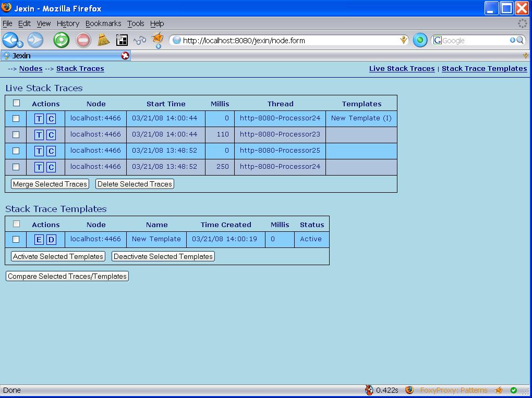Open the Tools menu
This screenshot has height=398, width=532.
[x=136, y=23]
